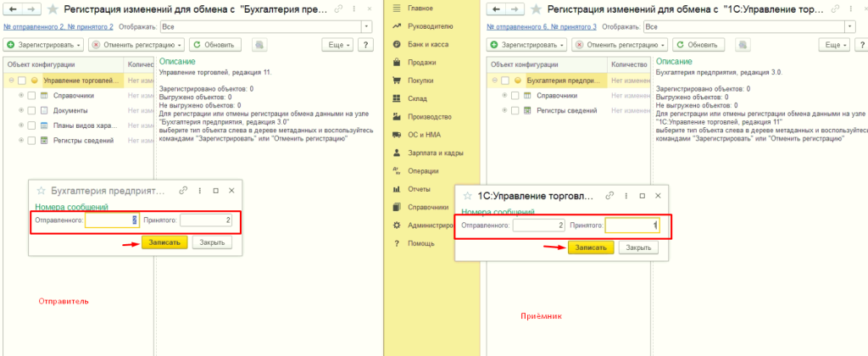
Task: Open the Покупки section
Action: click(x=420, y=81)
